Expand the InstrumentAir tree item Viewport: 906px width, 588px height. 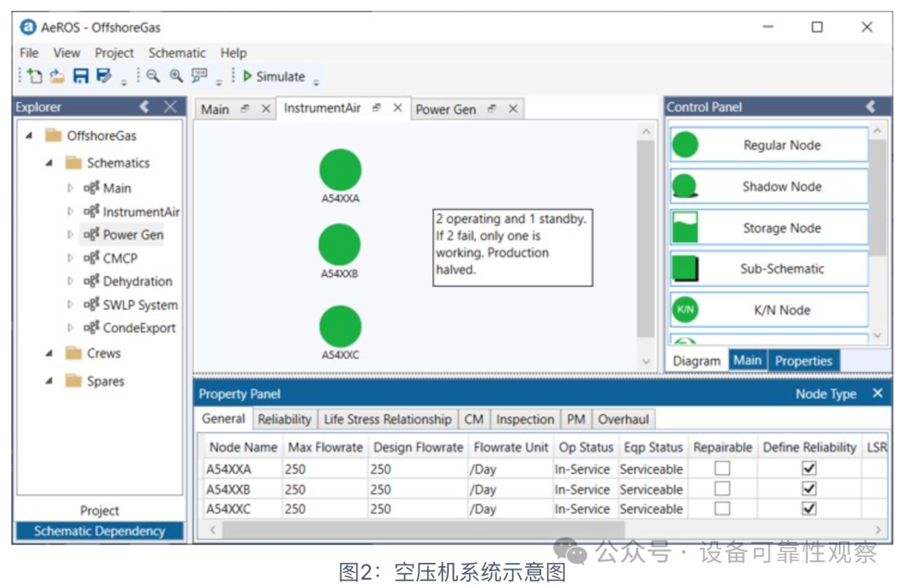point(70,211)
